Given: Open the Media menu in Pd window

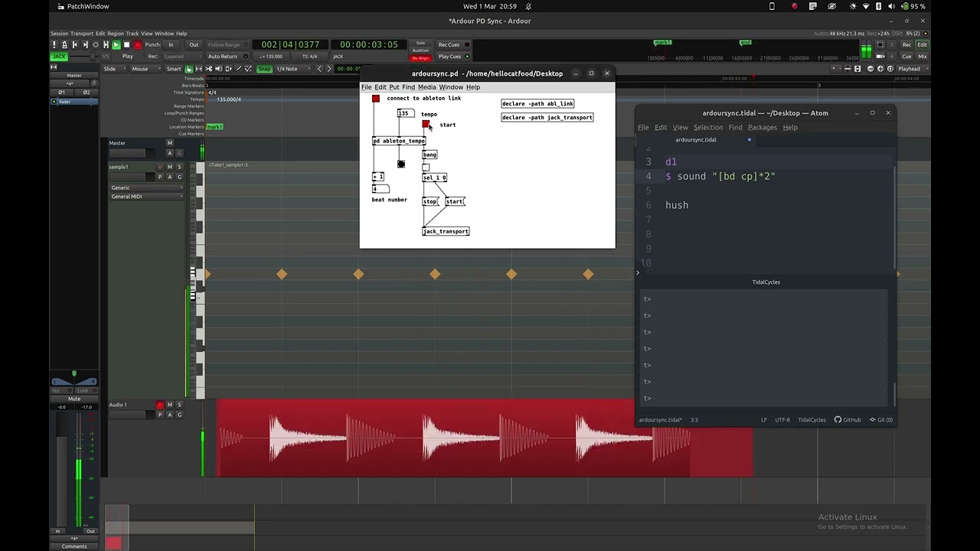Looking at the screenshot, I should (x=426, y=87).
